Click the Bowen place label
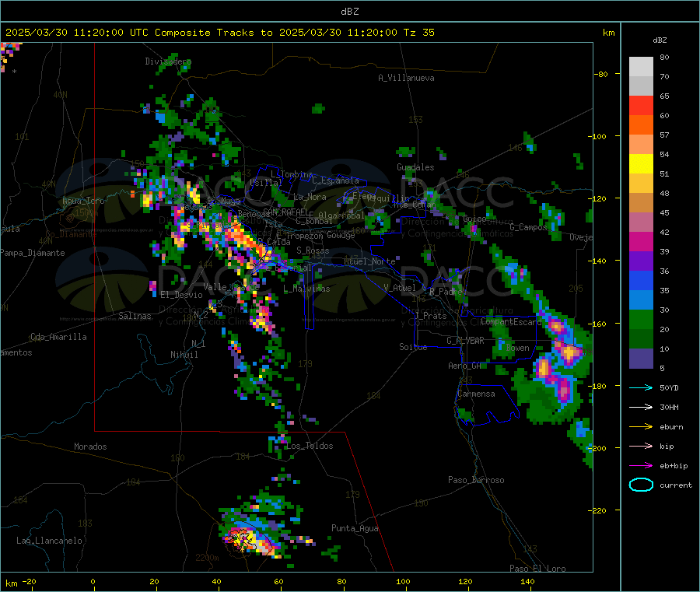 (x=518, y=347)
